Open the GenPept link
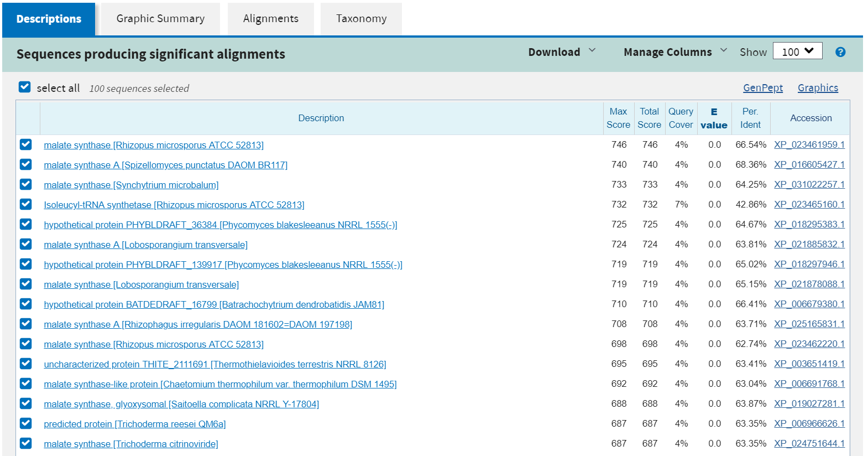This screenshot has width=868, height=456. (x=763, y=88)
